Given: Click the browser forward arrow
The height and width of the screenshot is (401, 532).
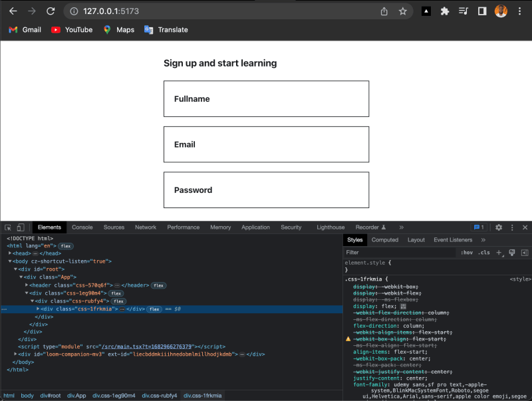Looking at the screenshot, I should pyautogui.click(x=31, y=11).
